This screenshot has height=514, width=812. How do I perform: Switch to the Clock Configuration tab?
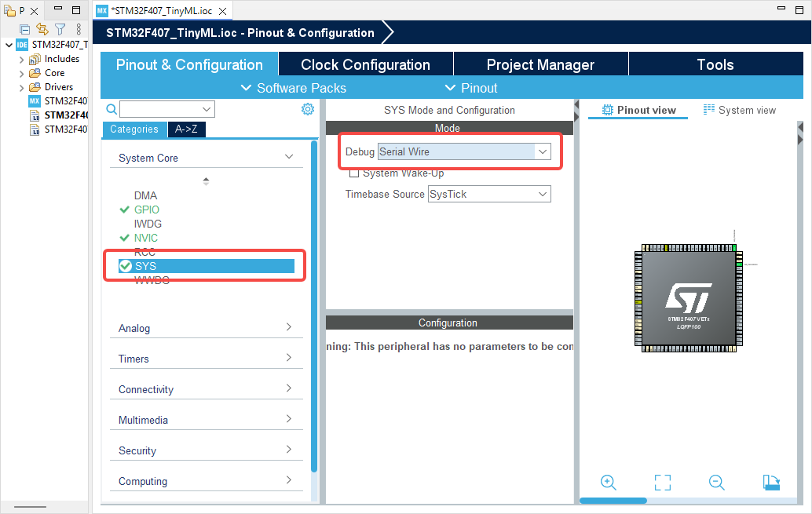click(x=366, y=64)
